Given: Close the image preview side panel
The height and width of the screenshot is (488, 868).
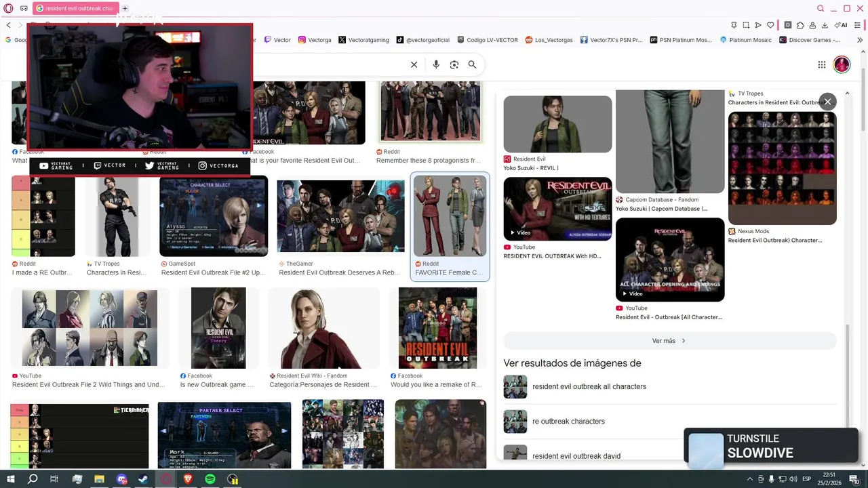Looking at the screenshot, I should (827, 102).
